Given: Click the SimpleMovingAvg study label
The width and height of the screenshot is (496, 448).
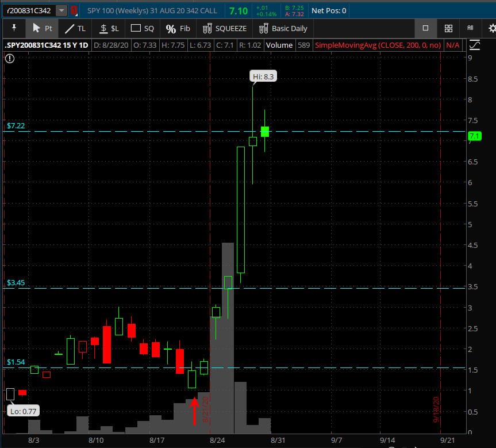Looking at the screenshot, I should click(x=378, y=45).
